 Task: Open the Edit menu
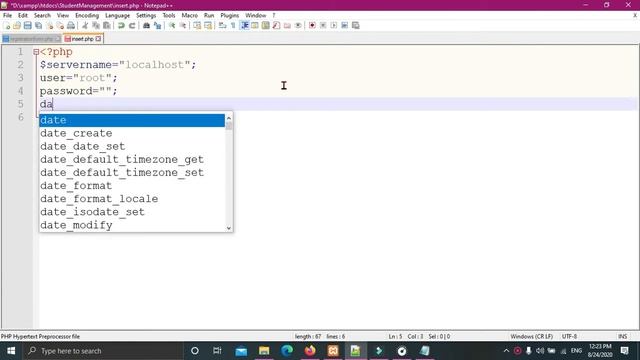click(22, 15)
